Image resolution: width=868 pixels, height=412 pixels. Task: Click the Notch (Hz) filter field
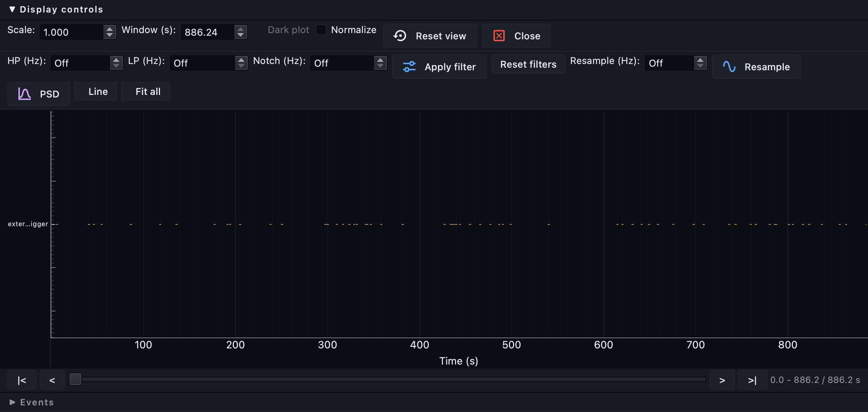coord(342,63)
